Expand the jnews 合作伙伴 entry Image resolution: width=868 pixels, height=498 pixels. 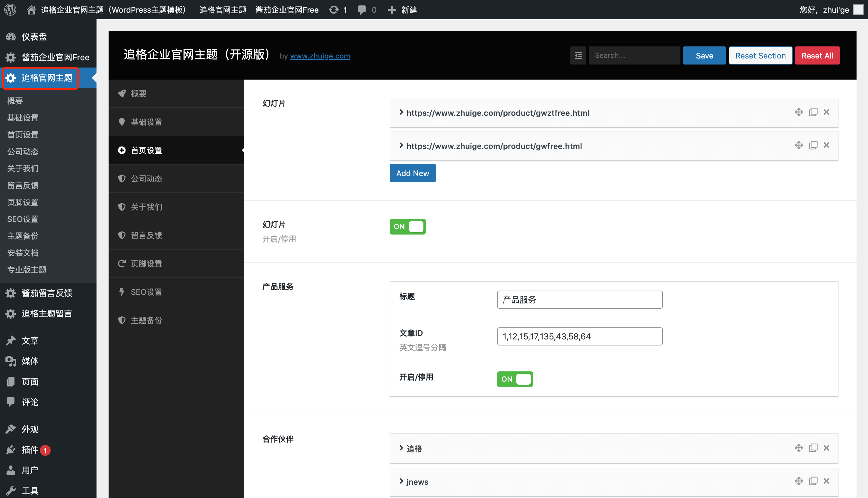401,482
